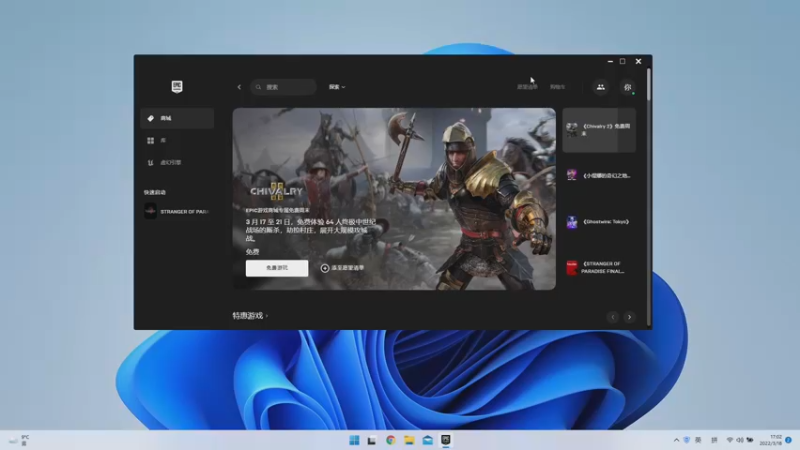
Task: Click the Stranger of Paradise red thumbnail icon
Action: 572,267
